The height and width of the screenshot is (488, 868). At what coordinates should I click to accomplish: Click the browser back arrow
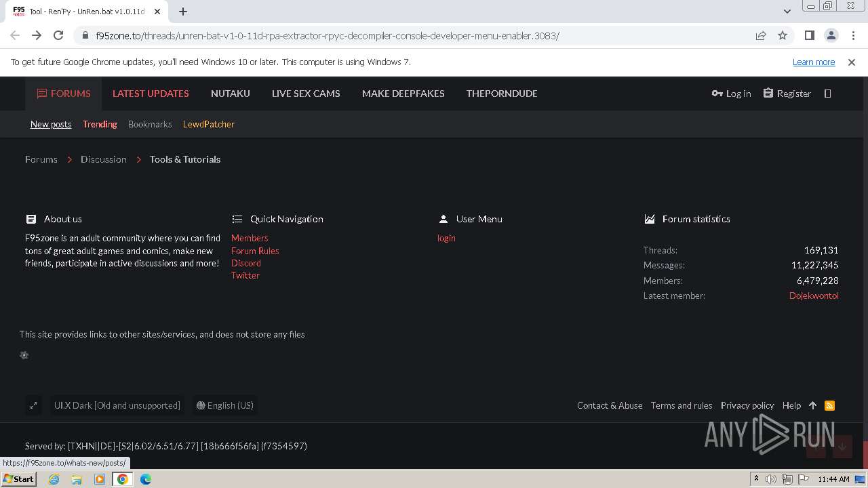coord(15,35)
